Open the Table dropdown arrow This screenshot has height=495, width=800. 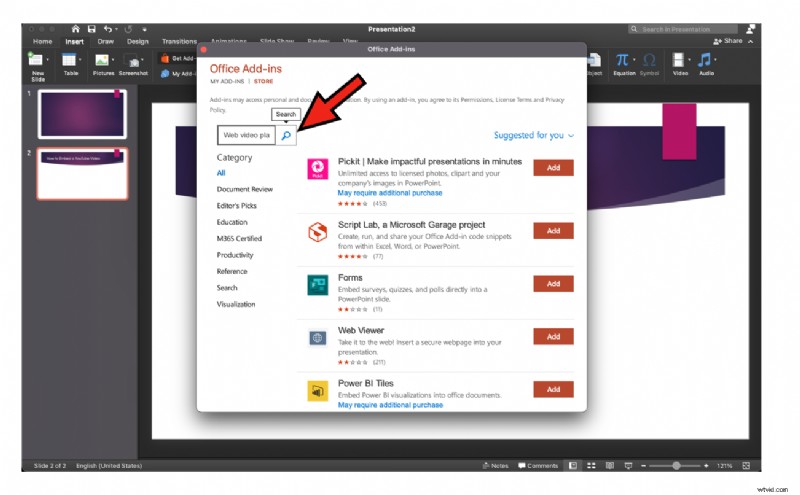pyautogui.click(x=80, y=60)
